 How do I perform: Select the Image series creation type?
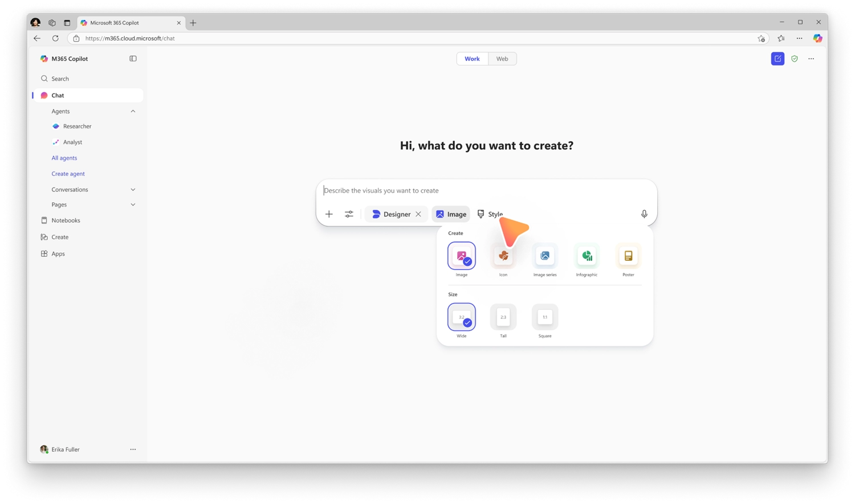[544, 256]
